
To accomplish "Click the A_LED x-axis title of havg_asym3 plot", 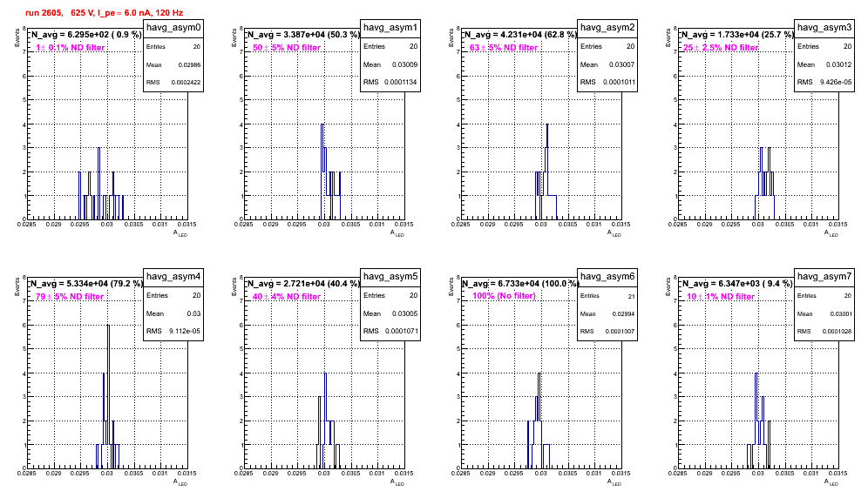I will tap(831, 233).
